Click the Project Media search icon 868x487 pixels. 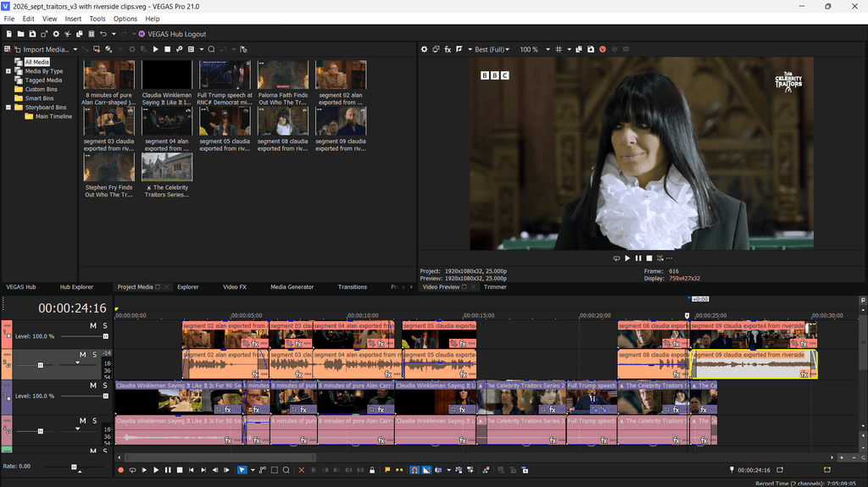(211, 49)
